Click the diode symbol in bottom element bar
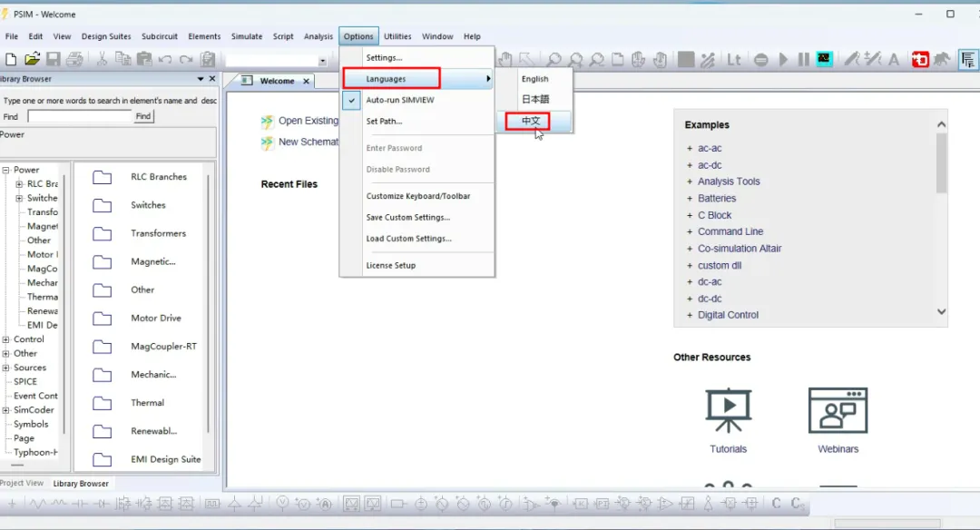 [103, 504]
